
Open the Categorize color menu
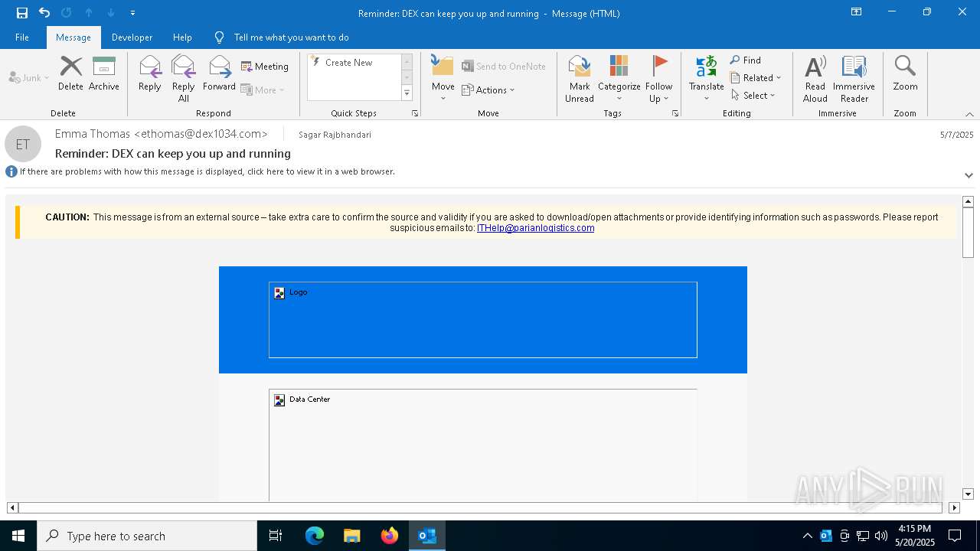point(619,79)
